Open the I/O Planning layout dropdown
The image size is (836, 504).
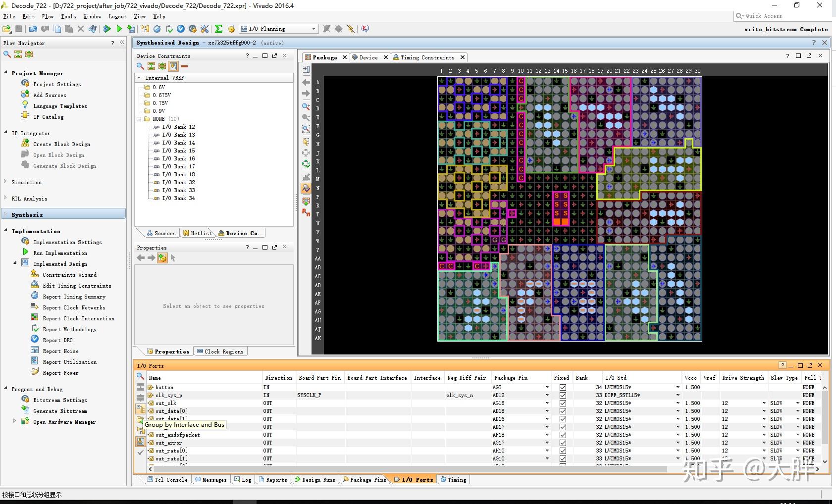(313, 29)
